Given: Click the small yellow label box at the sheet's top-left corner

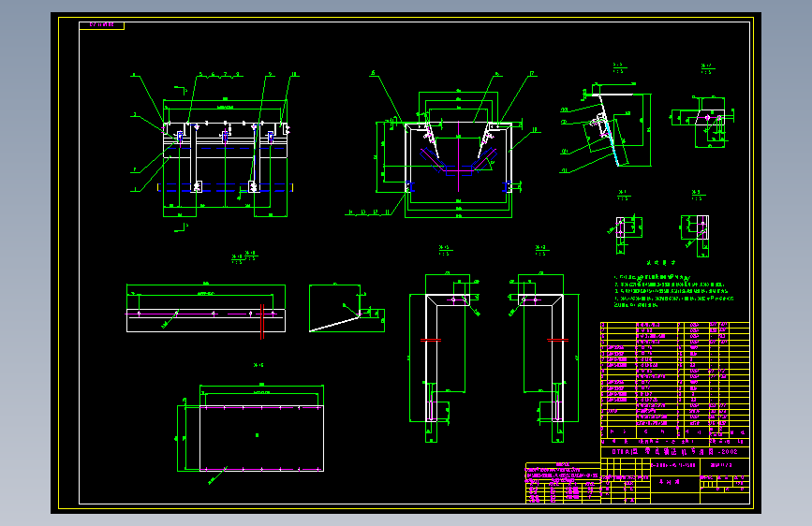Looking at the screenshot, I should click(x=101, y=25).
